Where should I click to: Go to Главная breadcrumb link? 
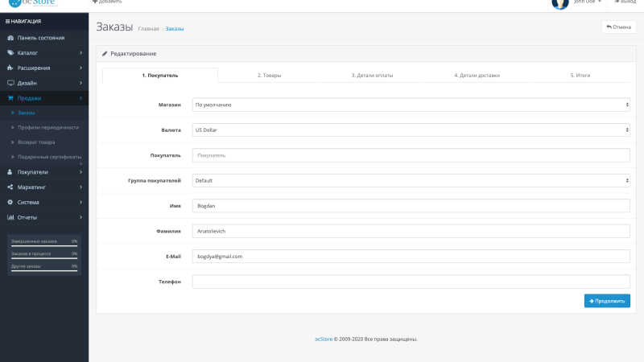tap(148, 29)
